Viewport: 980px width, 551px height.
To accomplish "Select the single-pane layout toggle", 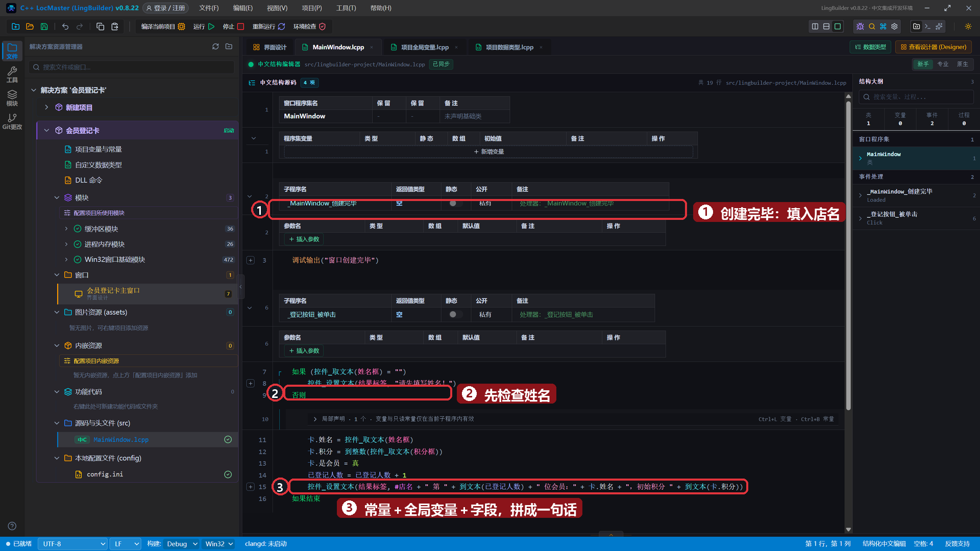I will [x=838, y=27].
